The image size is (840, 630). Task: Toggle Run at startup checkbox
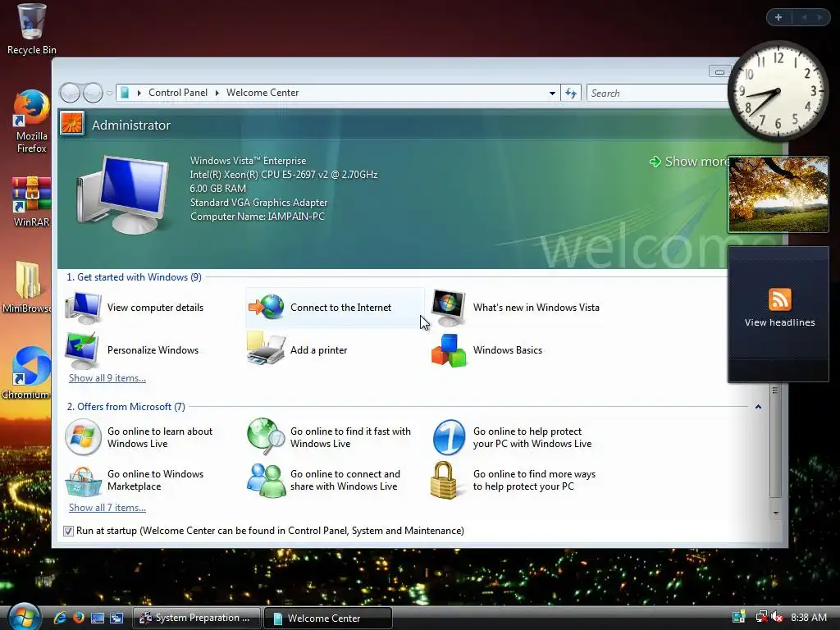click(69, 531)
